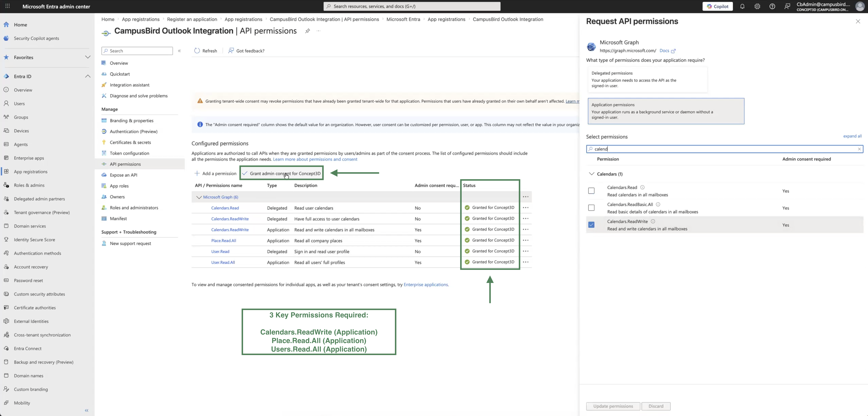Select Delegated permissions option
This screenshot has height=416, width=868.
coord(647,79)
